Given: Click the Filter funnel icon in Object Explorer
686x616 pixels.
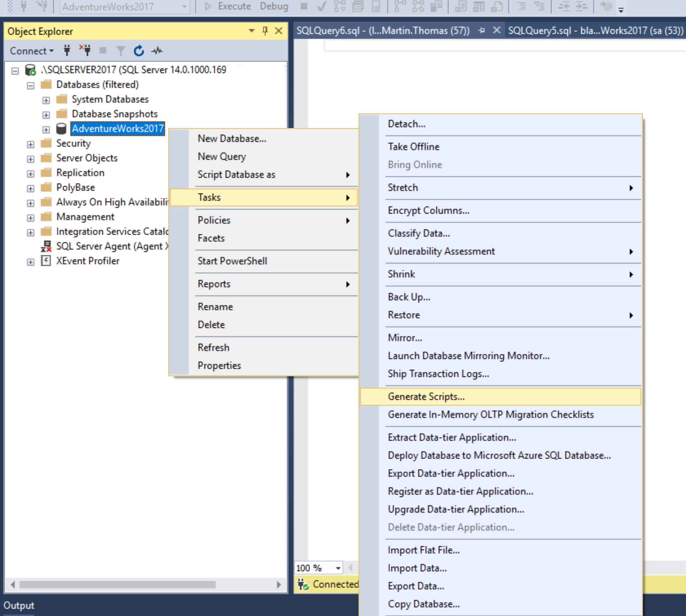Looking at the screenshot, I should [x=121, y=51].
